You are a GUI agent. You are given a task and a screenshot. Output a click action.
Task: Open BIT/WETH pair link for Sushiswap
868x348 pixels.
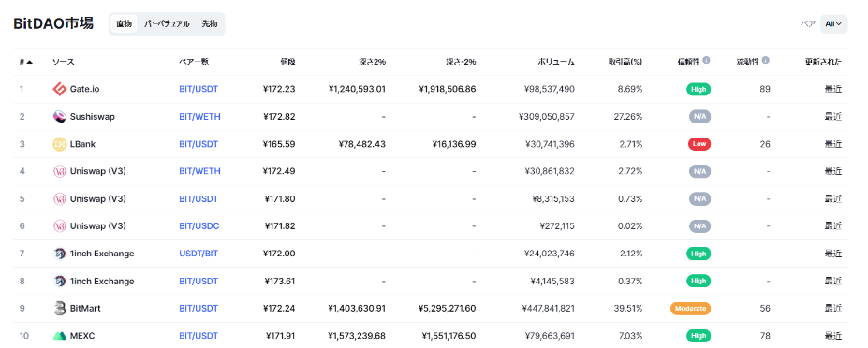coord(199,117)
